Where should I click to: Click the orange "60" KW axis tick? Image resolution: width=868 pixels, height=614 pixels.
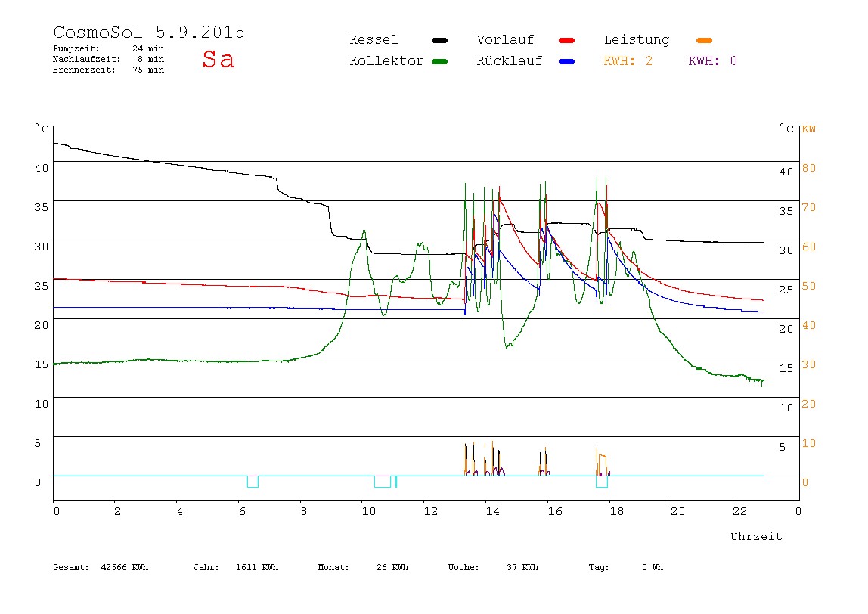pos(809,247)
